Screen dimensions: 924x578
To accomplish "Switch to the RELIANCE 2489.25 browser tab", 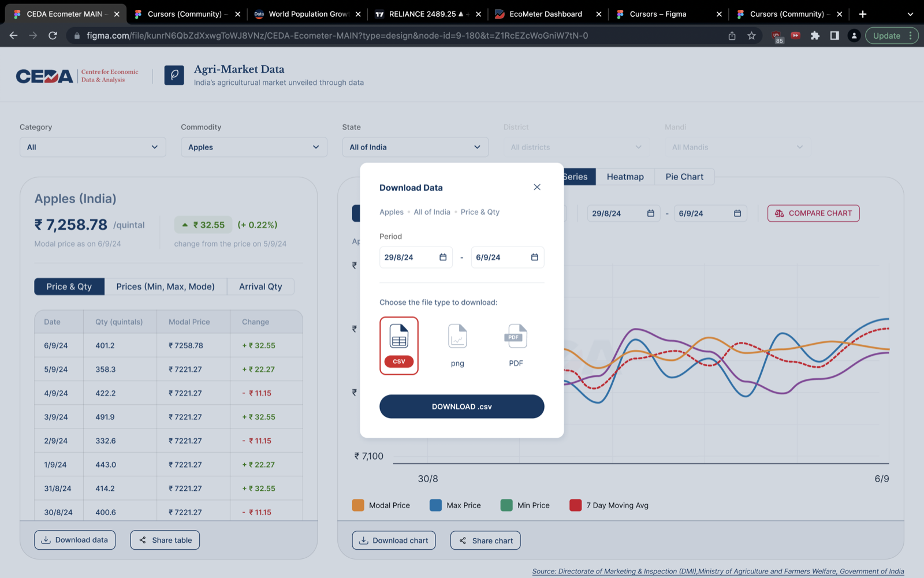I will (427, 14).
